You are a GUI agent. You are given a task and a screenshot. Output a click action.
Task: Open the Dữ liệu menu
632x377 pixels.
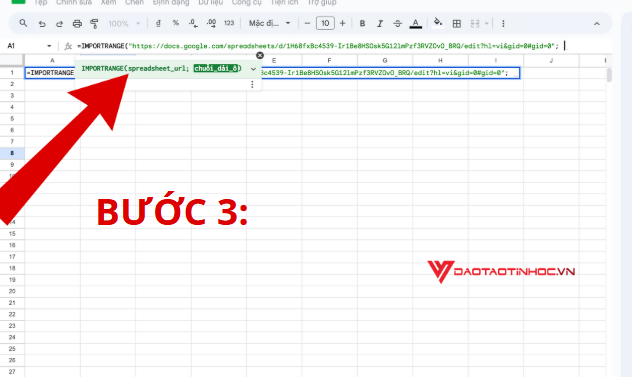210,2
